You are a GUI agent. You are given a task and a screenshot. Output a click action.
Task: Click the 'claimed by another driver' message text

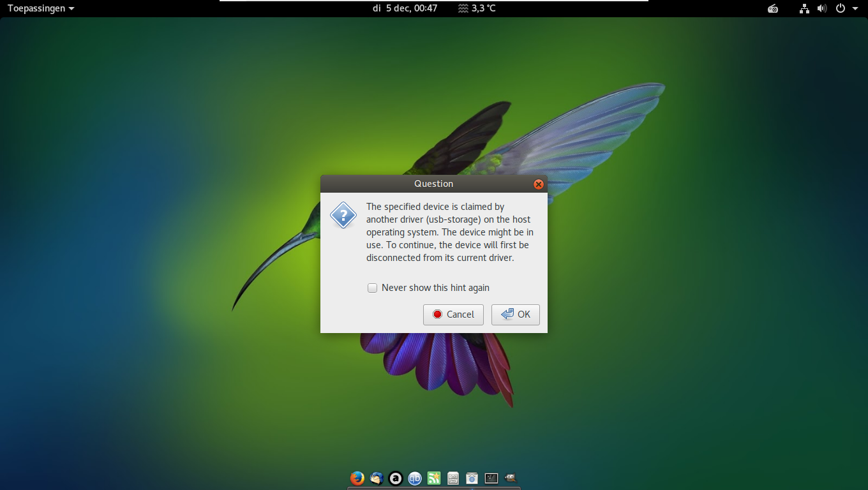tap(450, 232)
